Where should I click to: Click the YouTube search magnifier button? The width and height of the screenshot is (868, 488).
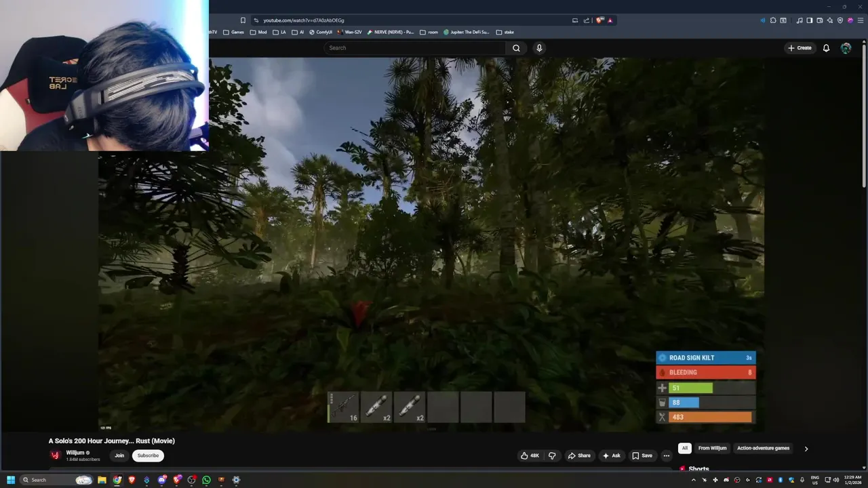(516, 48)
